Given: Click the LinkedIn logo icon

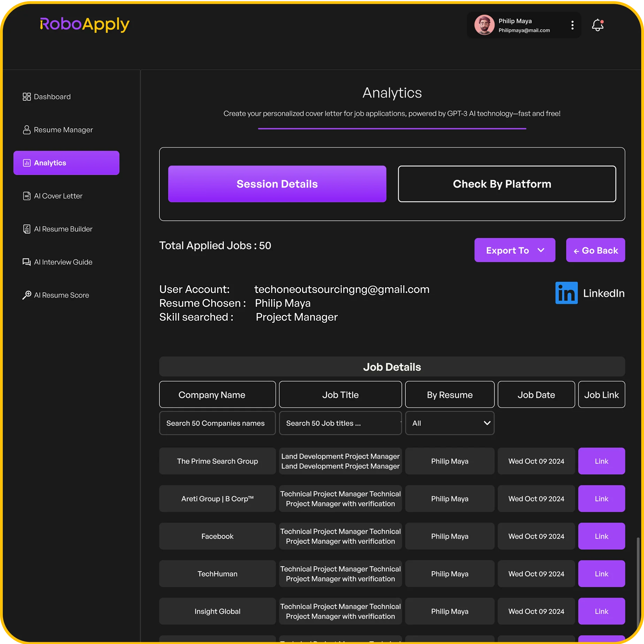Looking at the screenshot, I should (x=566, y=293).
